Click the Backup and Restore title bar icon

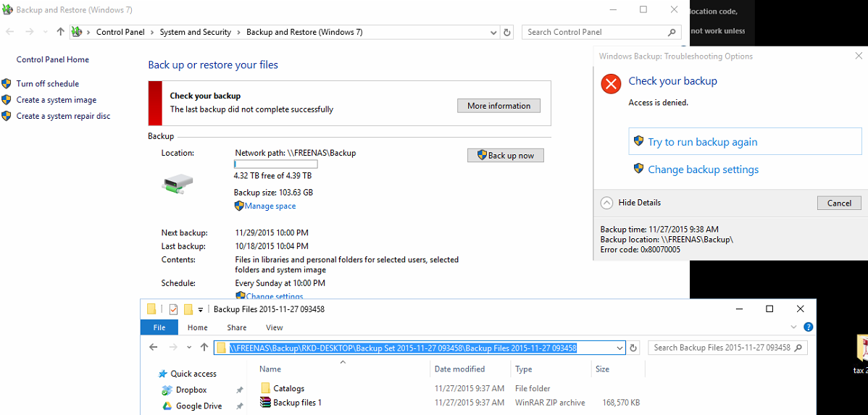(x=7, y=9)
